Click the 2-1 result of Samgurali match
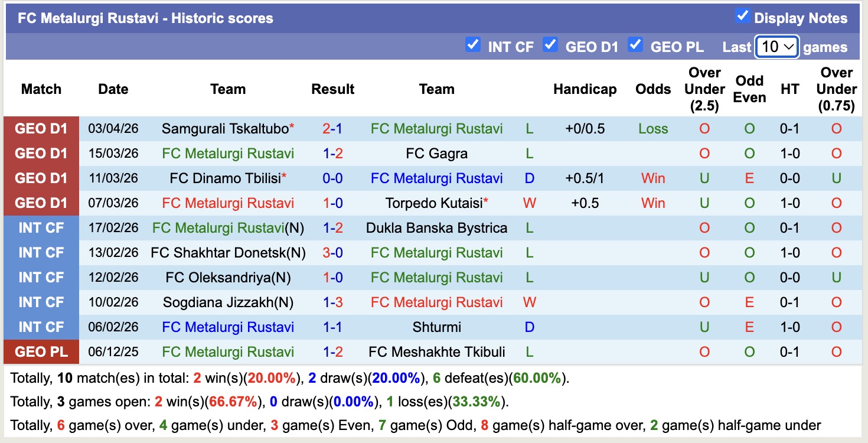 click(x=332, y=128)
